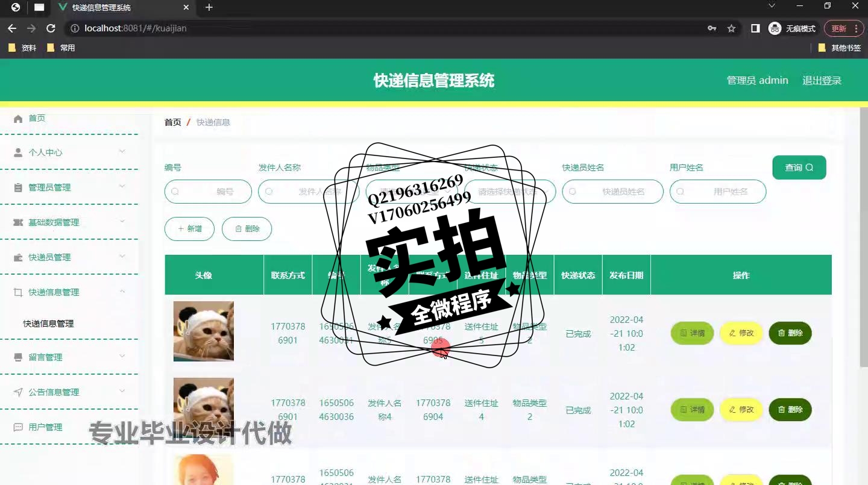Image resolution: width=868 pixels, height=485 pixels.
Task: Collapse the 快递信息管理 sidebar menu
Action: coord(69,292)
